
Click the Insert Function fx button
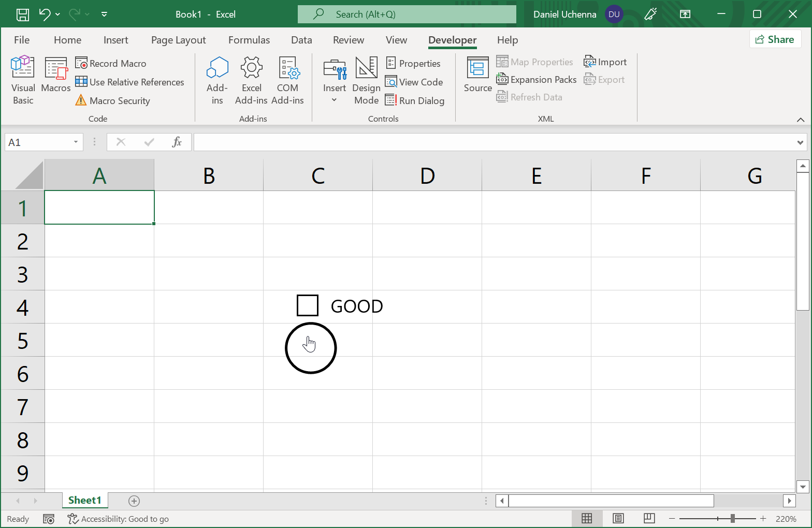click(177, 142)
